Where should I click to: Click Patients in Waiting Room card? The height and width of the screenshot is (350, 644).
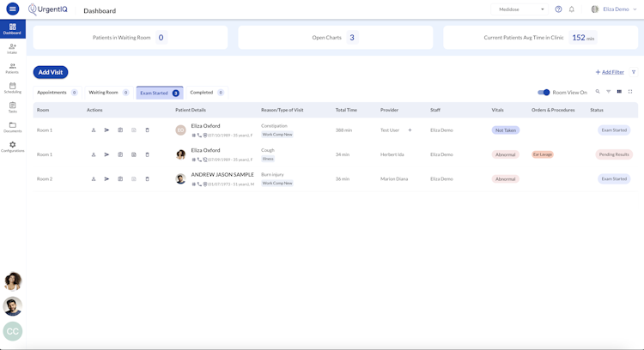[x=131, y=38]
